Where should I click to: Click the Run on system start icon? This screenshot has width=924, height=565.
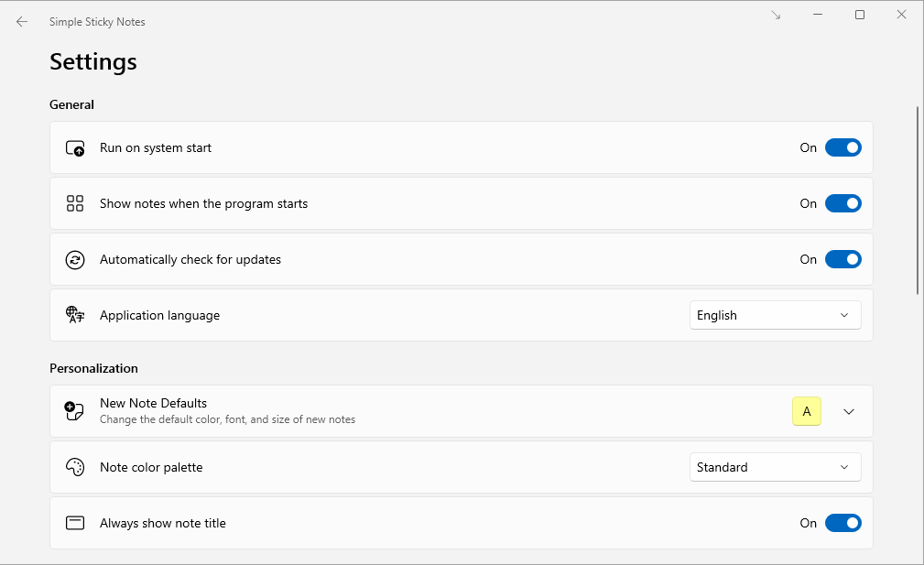(x=75, y=148)
